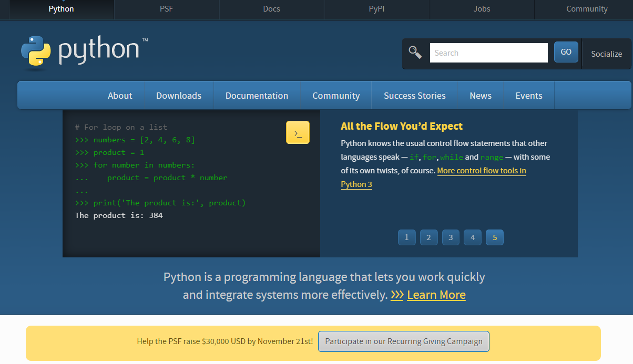Click the '# For loop on a list' comment
This screenshot has height=364, width=633.
[x=121, y=127]
